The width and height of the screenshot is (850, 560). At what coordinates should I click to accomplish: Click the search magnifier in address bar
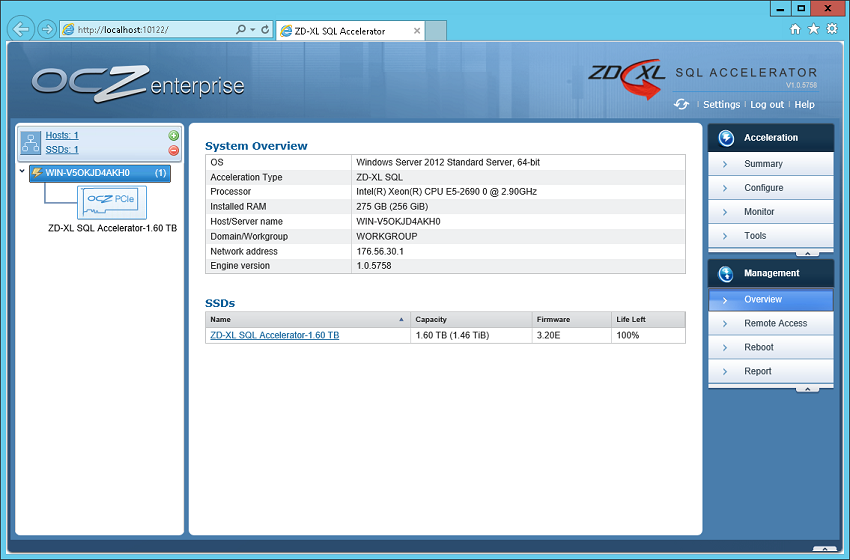[x=241, y=29]
